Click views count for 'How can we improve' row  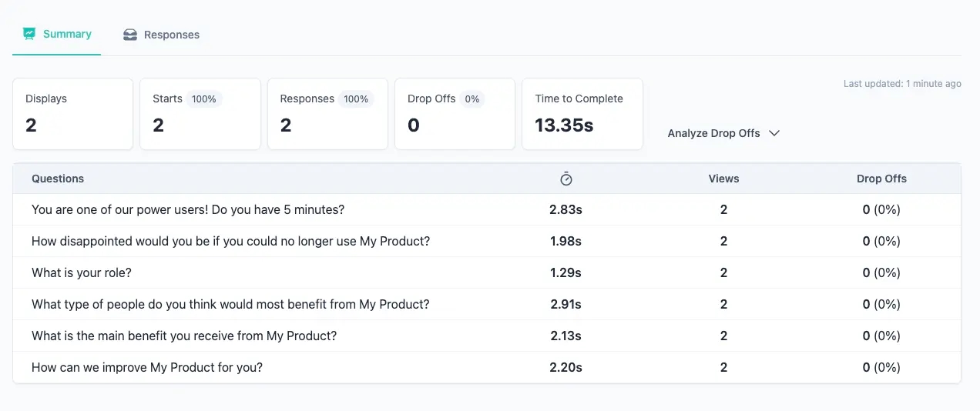point(723,367)
